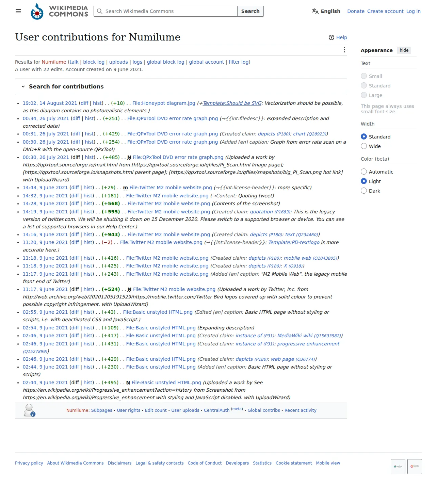
Task: Open Statistics footer link
Action: [x=262, y=463]
